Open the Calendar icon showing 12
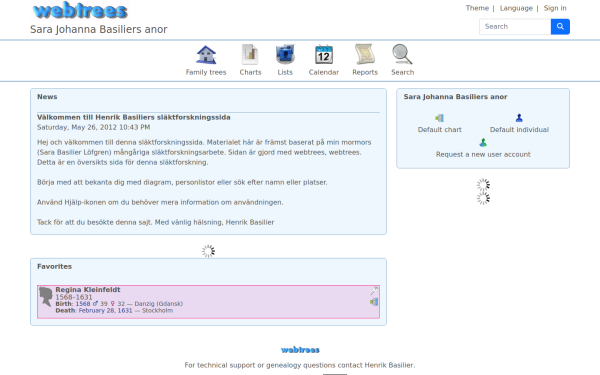Image resolution: width=600 pixels, height=375 pixels. pos(324,54)
